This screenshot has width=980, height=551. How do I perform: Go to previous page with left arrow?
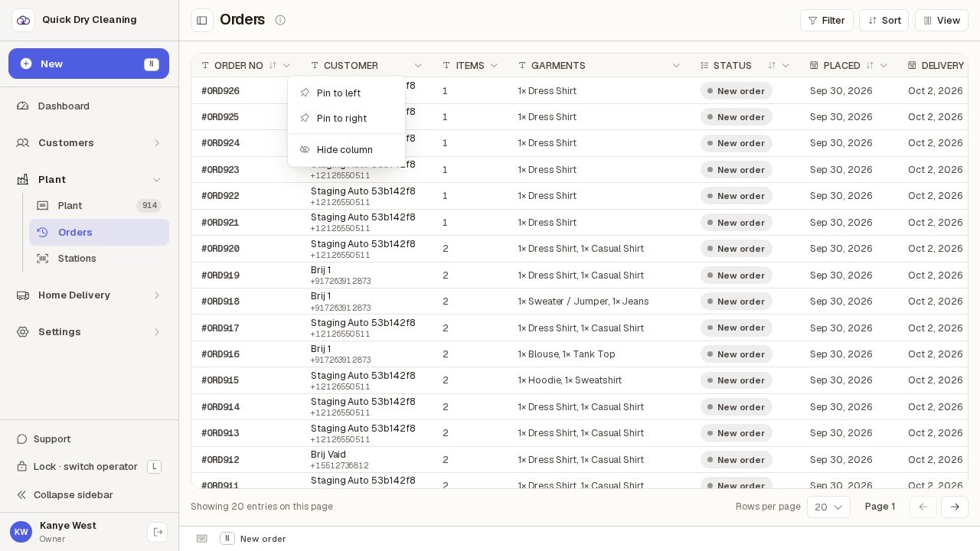(923, 507)
